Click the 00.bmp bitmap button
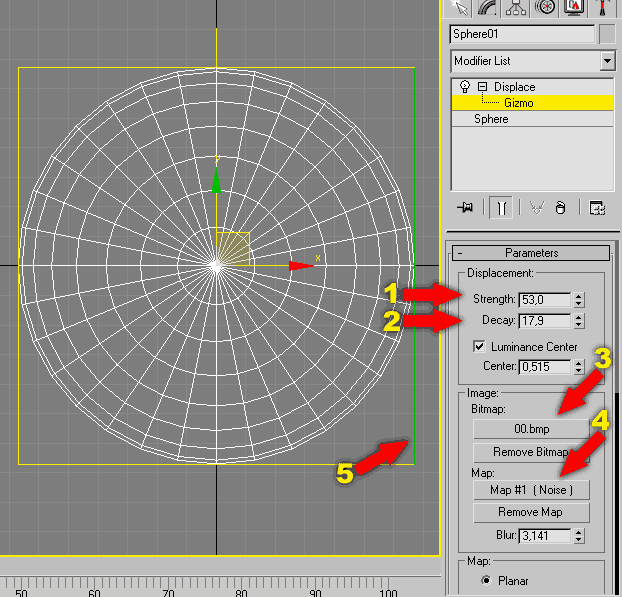 pyautogui.click(x=529, y=428)
